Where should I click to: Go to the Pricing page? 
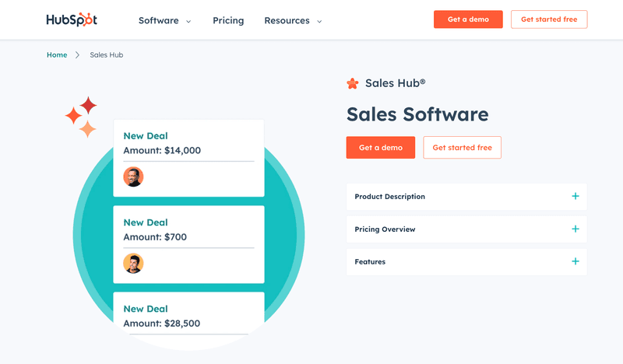(x=228, y=21)
